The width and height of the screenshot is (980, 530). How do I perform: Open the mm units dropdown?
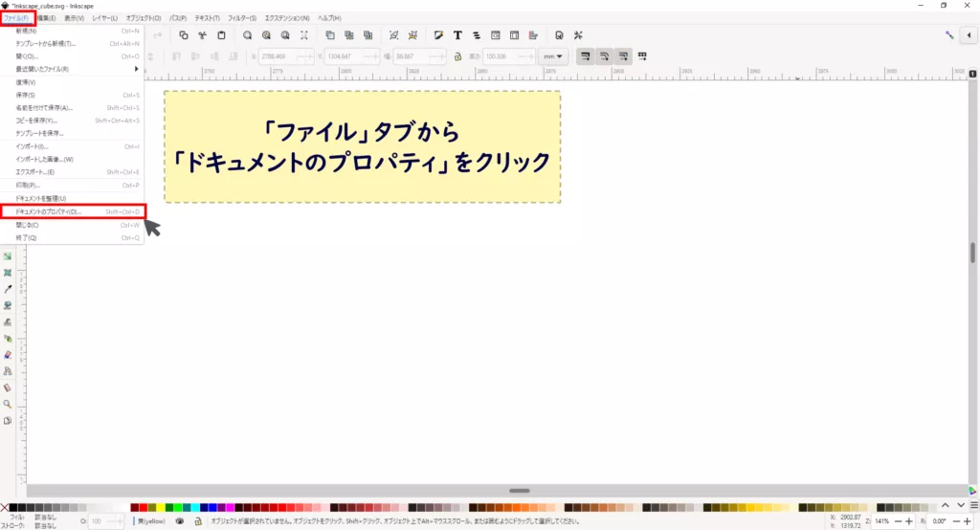(x=552, y=56)
